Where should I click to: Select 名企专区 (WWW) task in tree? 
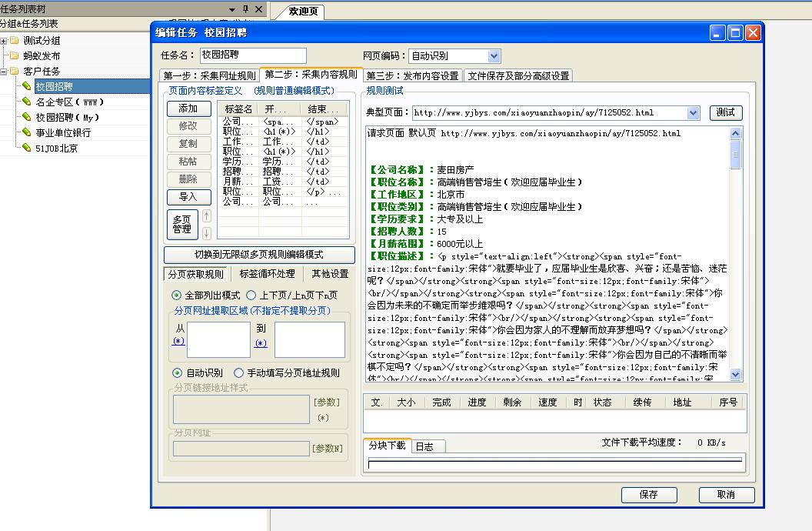point(69,102)
